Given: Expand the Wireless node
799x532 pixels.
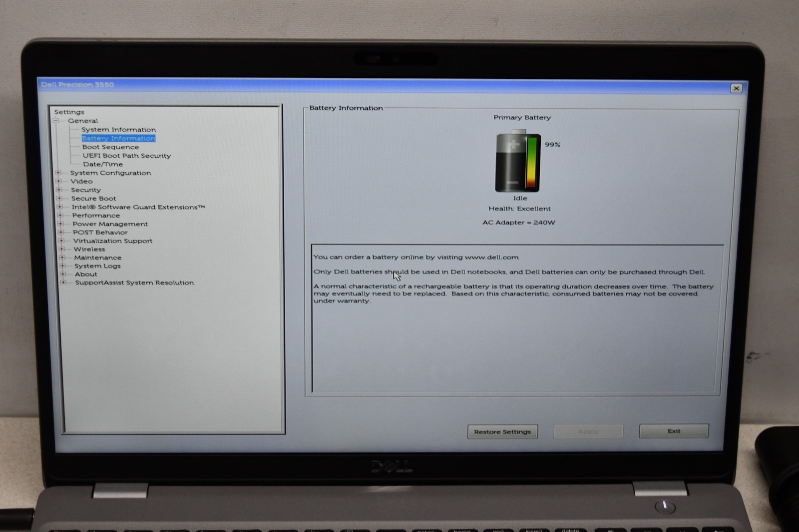Looking at the screenshot, I should pyautogui.click(x=62, y=249).
